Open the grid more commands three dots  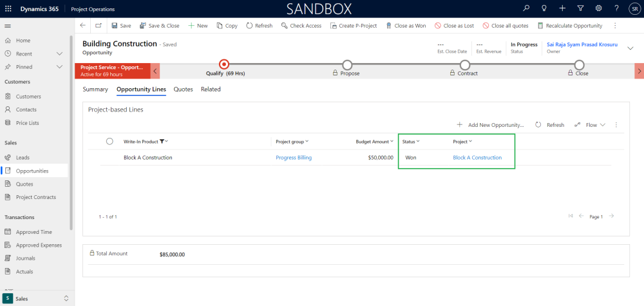(616, 125)
